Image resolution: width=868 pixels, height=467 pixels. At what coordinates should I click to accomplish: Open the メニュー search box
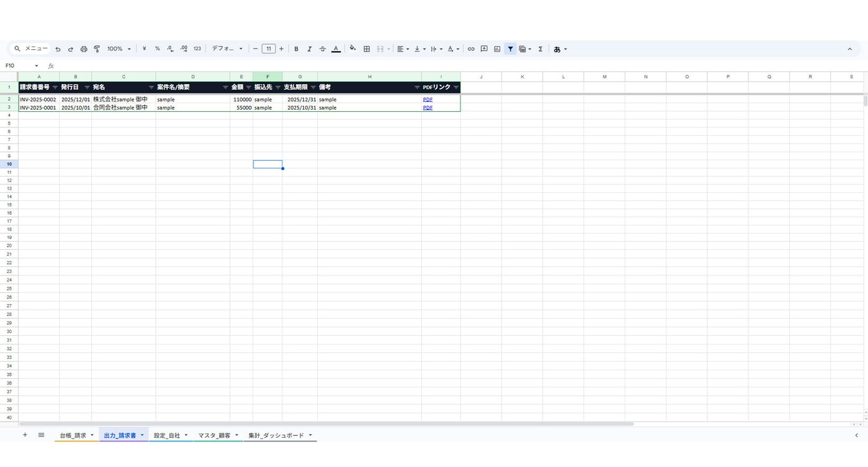click(31, 49)
